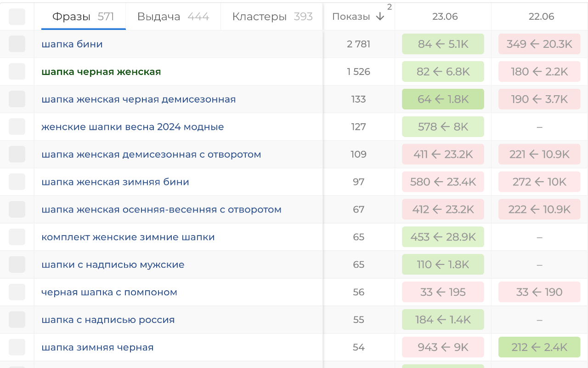Screen dimensions: 588x368
Task: Click the 23.06 date column header
Action: [445, 17]
